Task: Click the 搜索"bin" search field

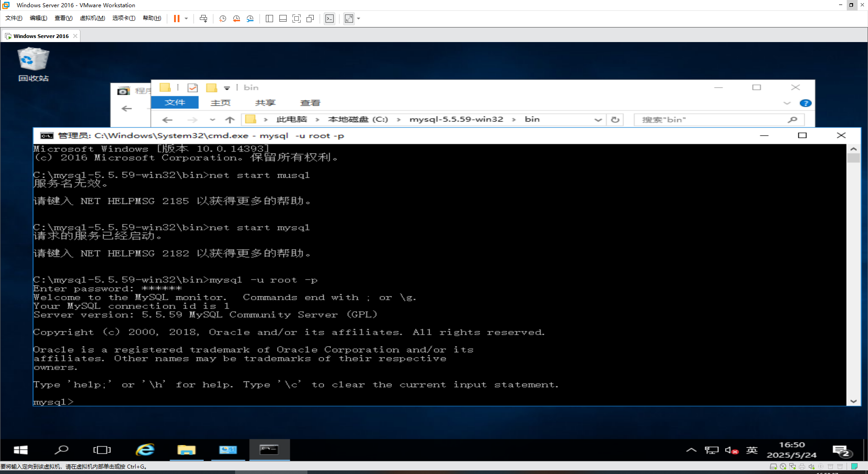Action: tap(719, 120)
